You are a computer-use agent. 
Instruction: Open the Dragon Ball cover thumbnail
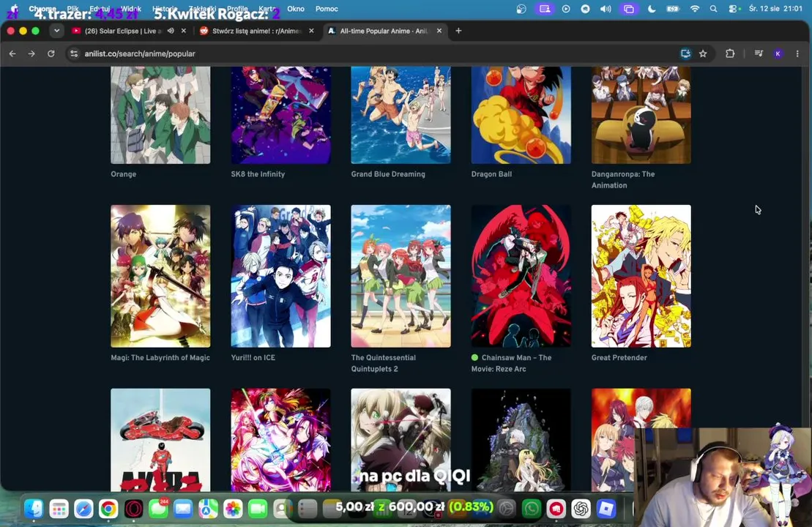point(521,115)
